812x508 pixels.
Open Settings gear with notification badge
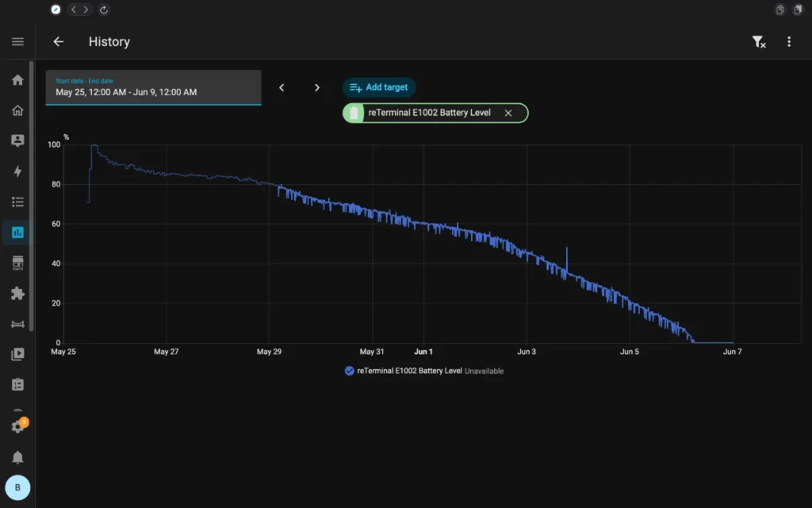tap(19, 426)
